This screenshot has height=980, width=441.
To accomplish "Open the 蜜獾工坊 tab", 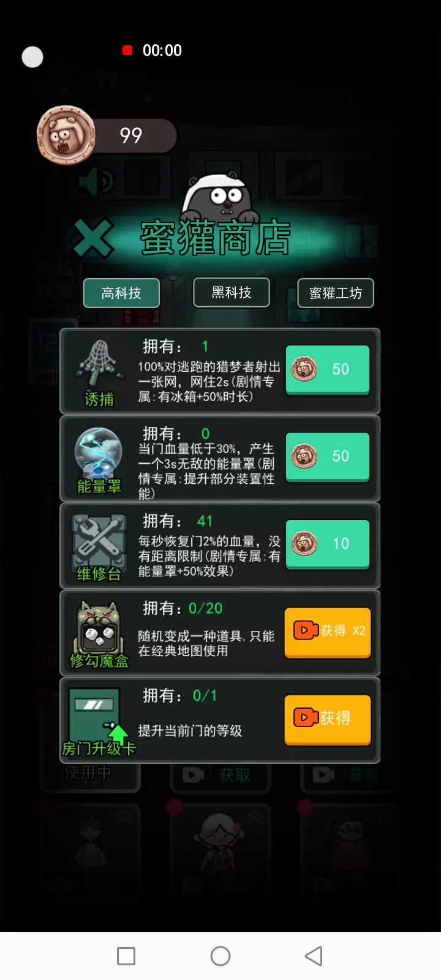I will [x=335, y=293].
